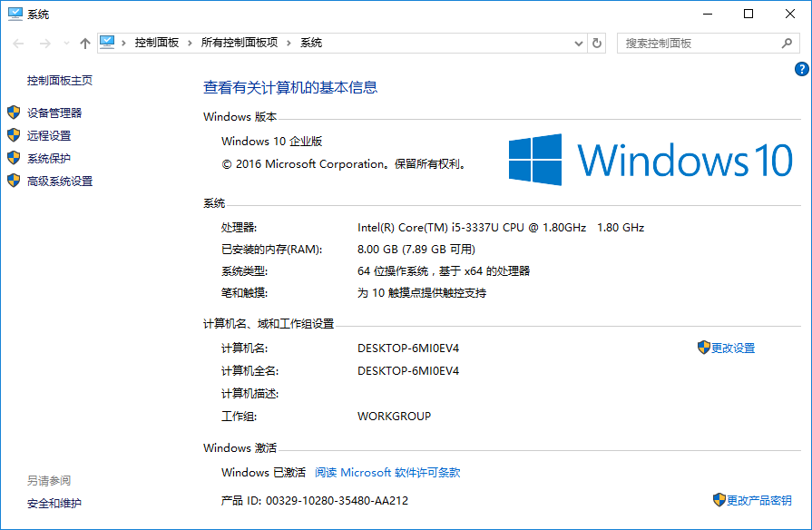The image size is (812, 530).
Task: Click 更改产品密钥 link
Action: pyautogui.click(x=758, y=500)
